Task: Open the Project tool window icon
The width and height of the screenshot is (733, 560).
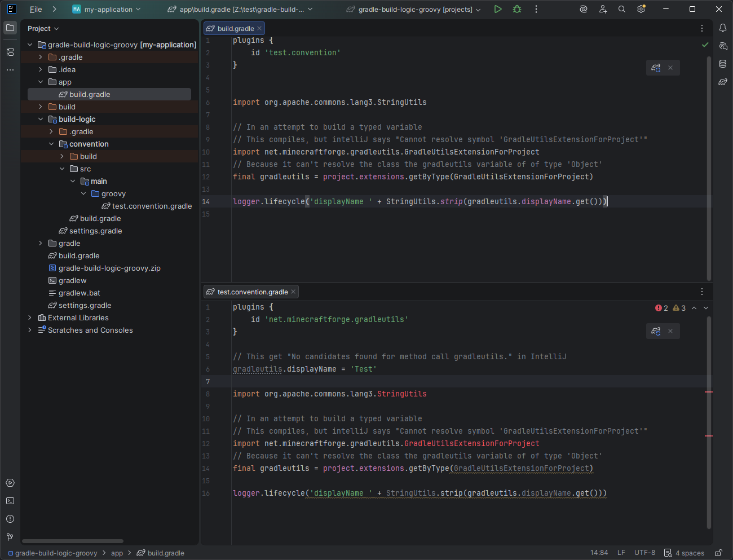Action: [10, 28]
